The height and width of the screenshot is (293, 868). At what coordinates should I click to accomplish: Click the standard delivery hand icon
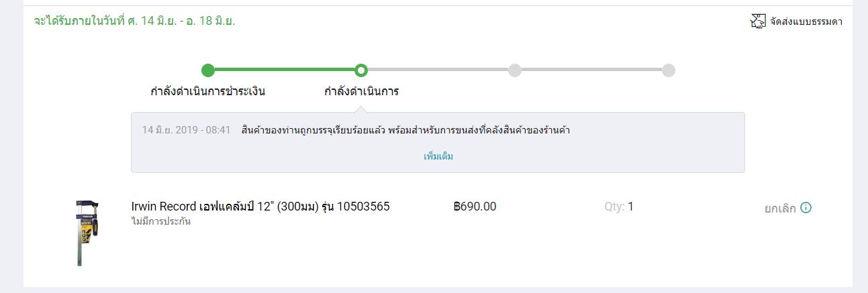point(757,21)
